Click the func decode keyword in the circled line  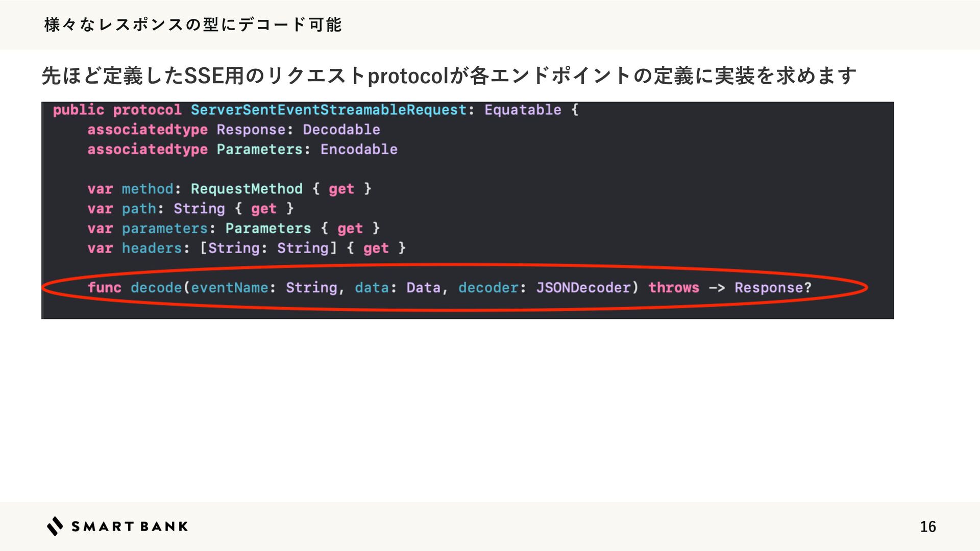[104, 288]
